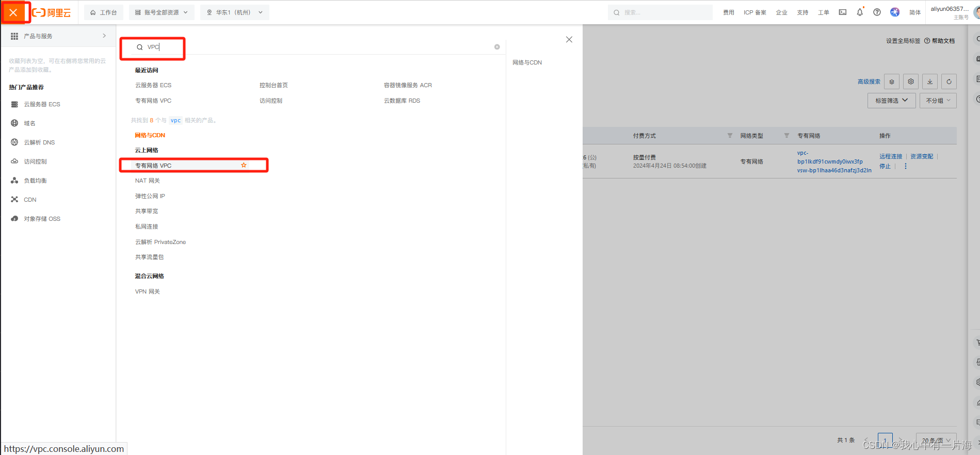Open the 支持 menu

pyautogui.click(x=802, y=12)
